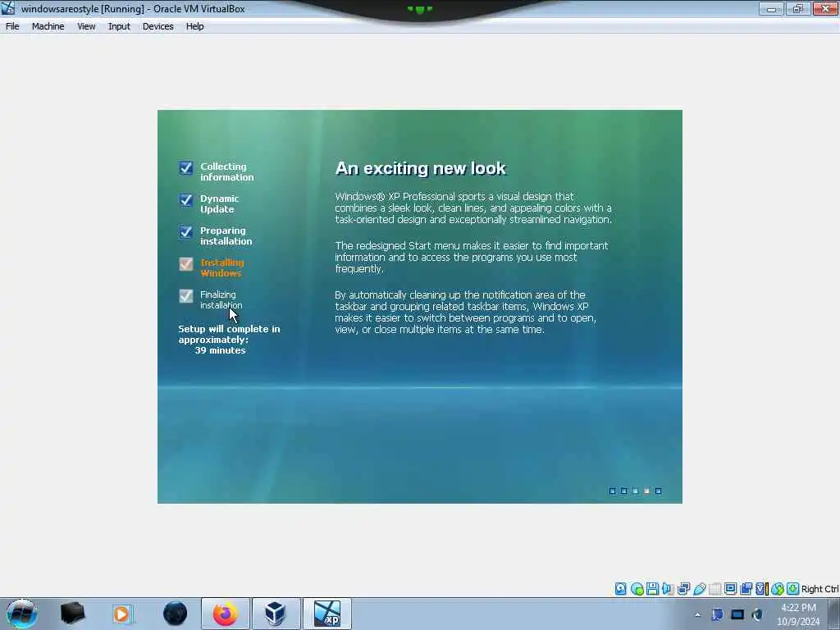This screenshot has height=630, width=840.
Task: Open the Devices menu
Action: click(x=158, y=26)
